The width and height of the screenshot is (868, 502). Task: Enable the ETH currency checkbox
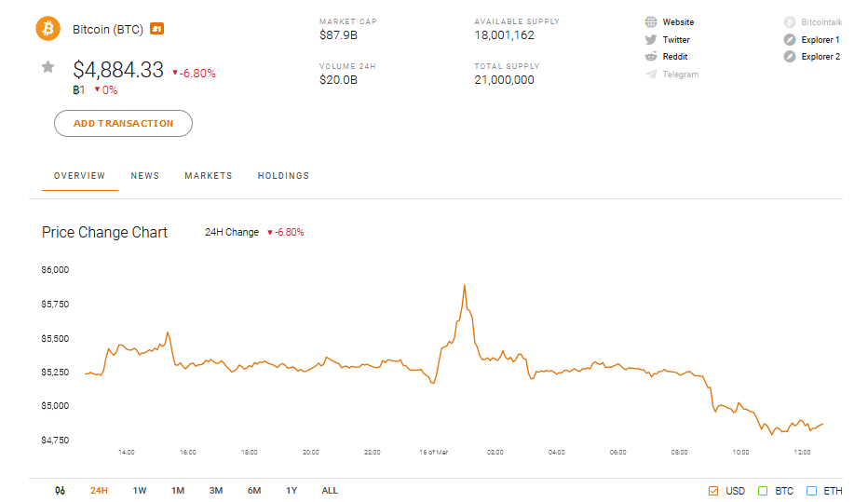coord(811,491)
